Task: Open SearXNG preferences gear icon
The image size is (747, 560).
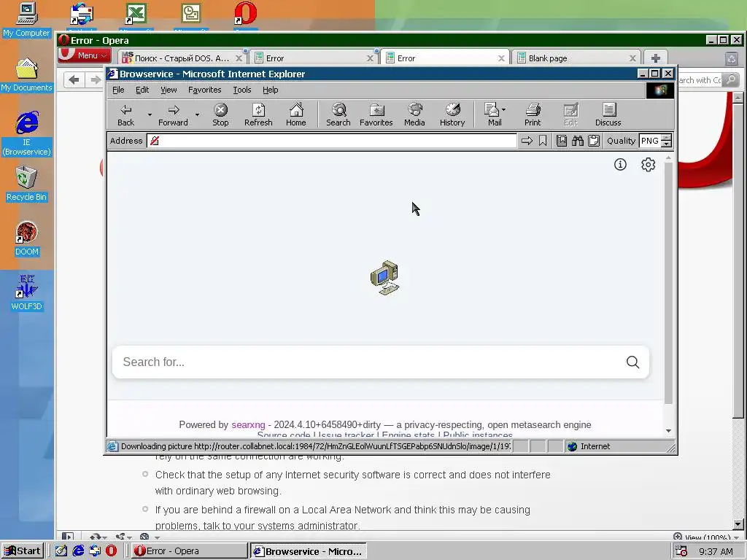Action: click(x=648, y=164)
